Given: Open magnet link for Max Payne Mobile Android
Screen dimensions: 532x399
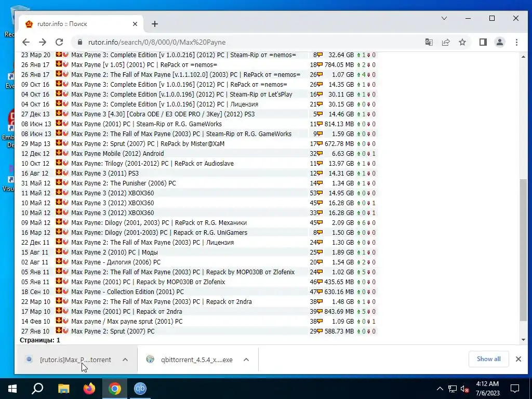Looking at the screenshot, I should pyautogui.click(x=65, y=153).
